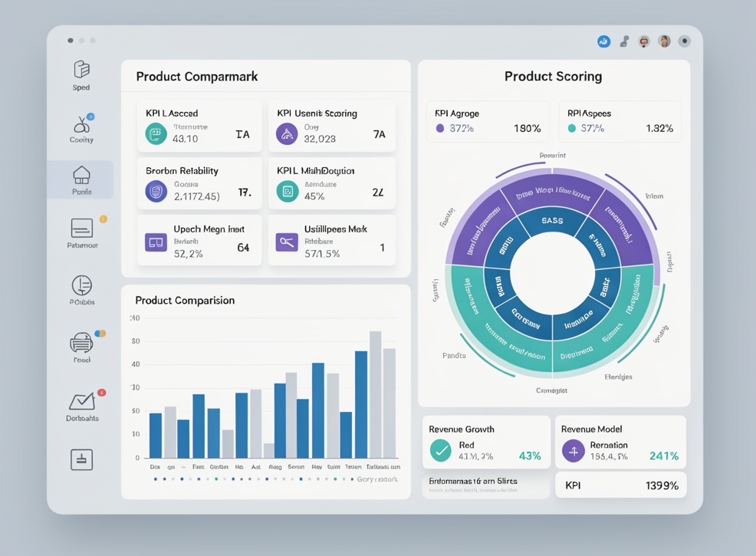Click the bottom sidebar download icon
756x556 pixels.
pos(81,459)
